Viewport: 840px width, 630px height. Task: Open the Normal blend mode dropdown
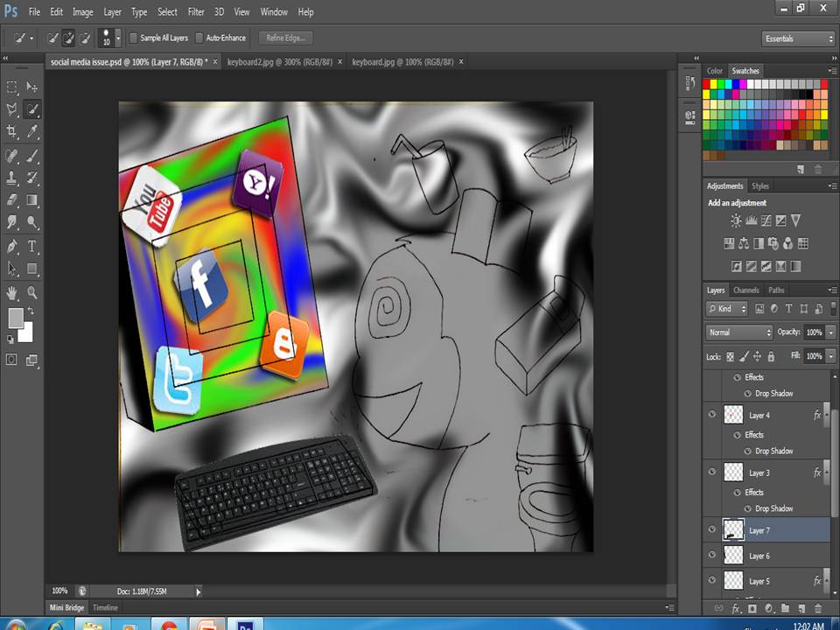738,332
